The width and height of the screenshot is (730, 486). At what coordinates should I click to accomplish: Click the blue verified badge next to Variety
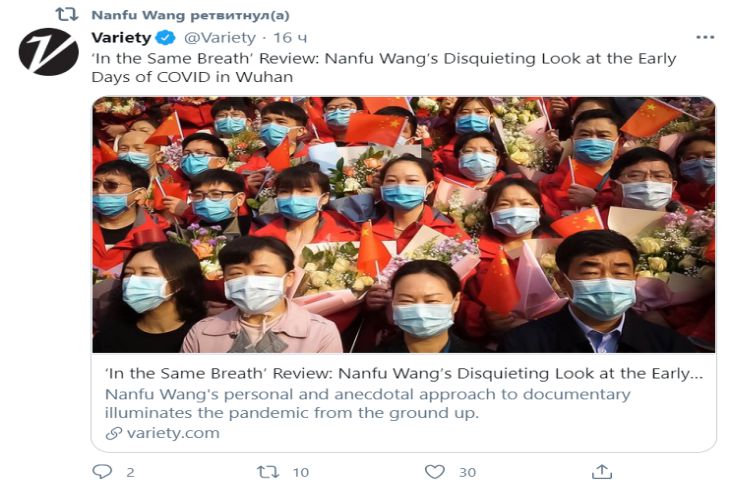[165, 37]
